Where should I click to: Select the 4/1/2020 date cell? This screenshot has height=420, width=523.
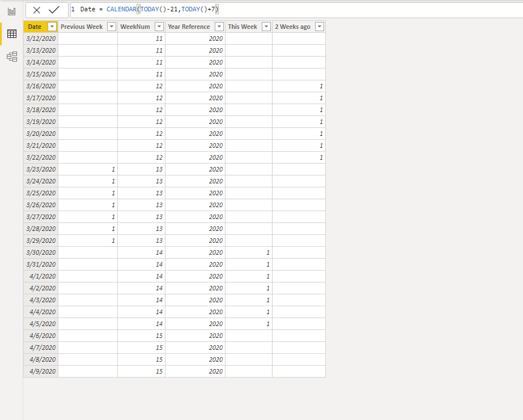(41, 276)
